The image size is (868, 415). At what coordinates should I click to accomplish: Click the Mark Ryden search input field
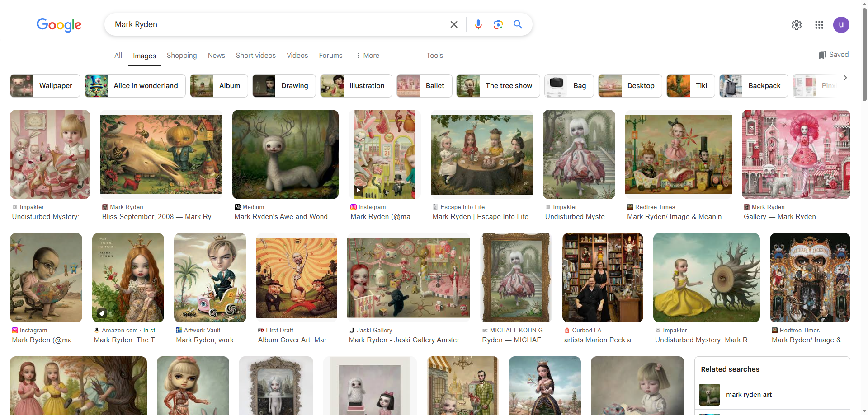(x=276, y=24)
